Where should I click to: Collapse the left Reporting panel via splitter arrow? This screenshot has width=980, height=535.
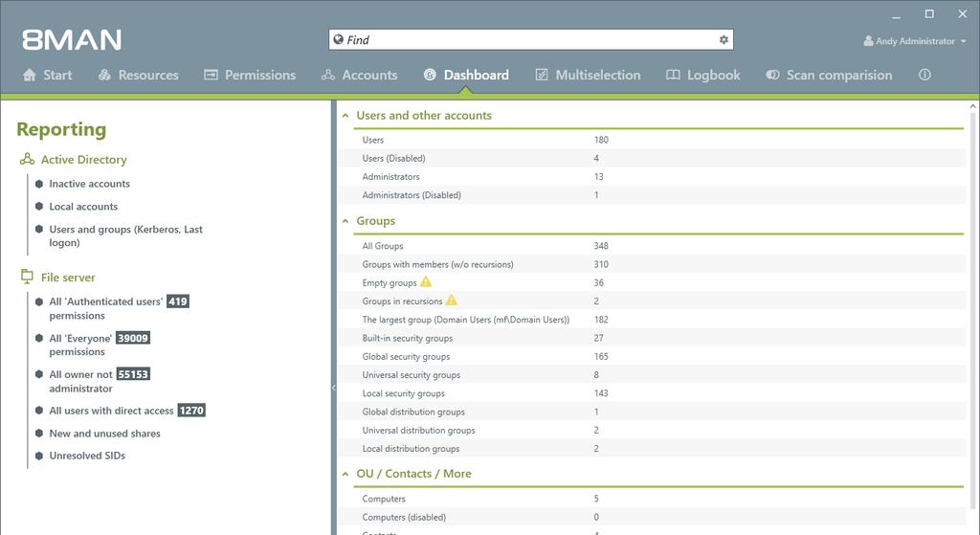(334, 388)
